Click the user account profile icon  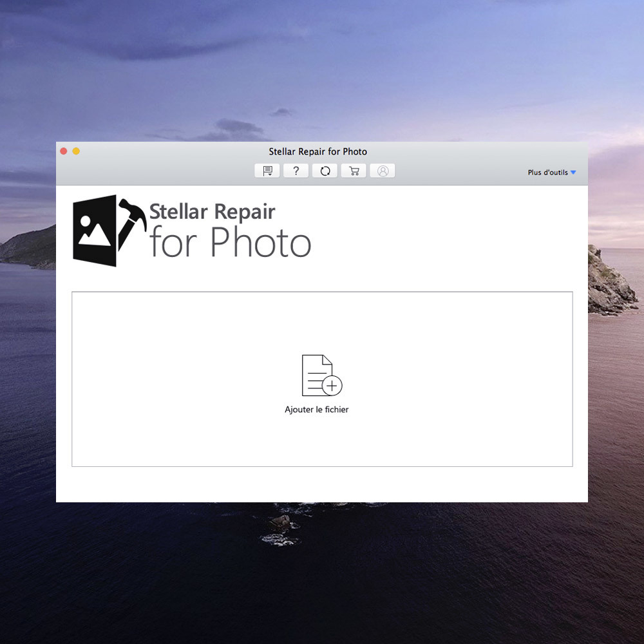[383, 171]
